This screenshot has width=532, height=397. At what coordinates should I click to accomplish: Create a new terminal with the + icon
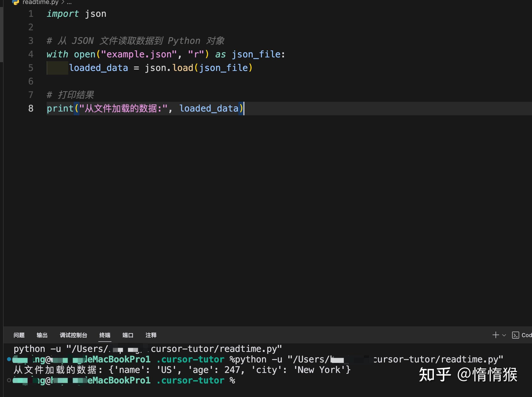(x=495, y=335)
